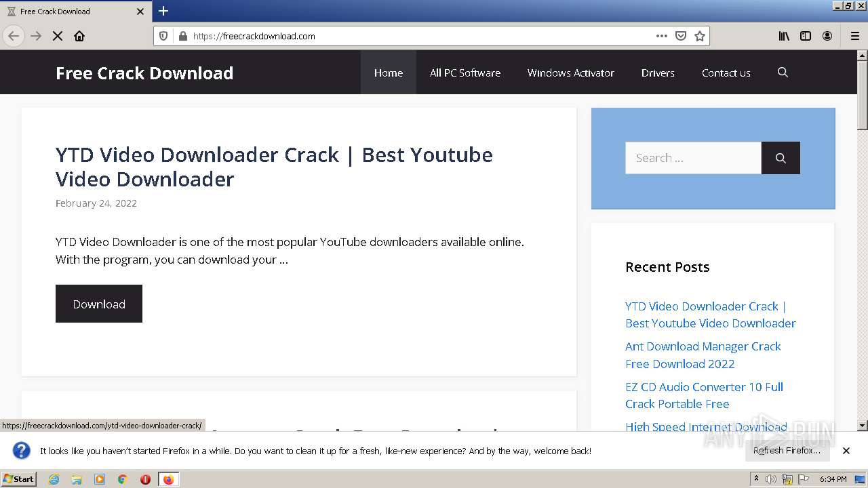Image resolution: width=868 pixels, height=488 pixels.
Task: View site security padlock info
Action: [x=182, y=36]
